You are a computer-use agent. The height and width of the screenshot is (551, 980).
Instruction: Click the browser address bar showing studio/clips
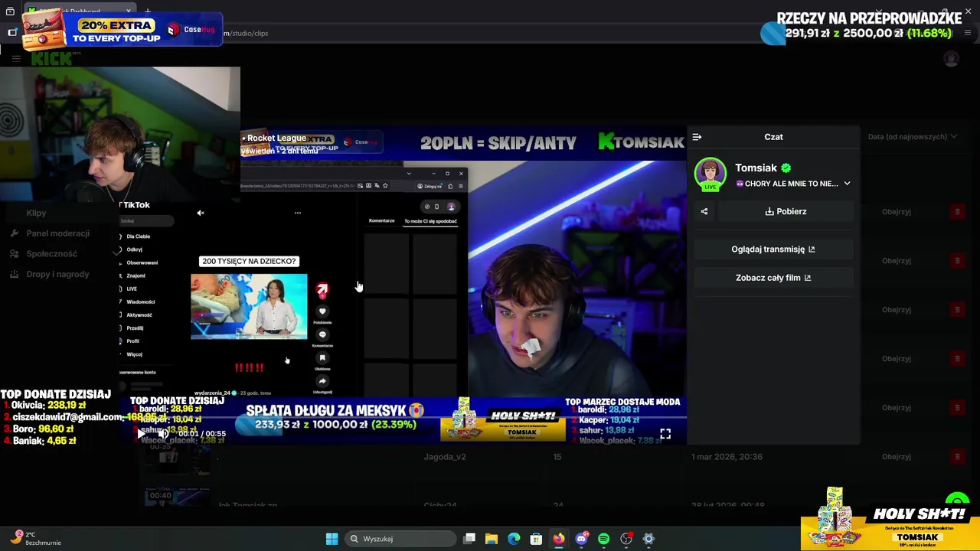(490, 33)
